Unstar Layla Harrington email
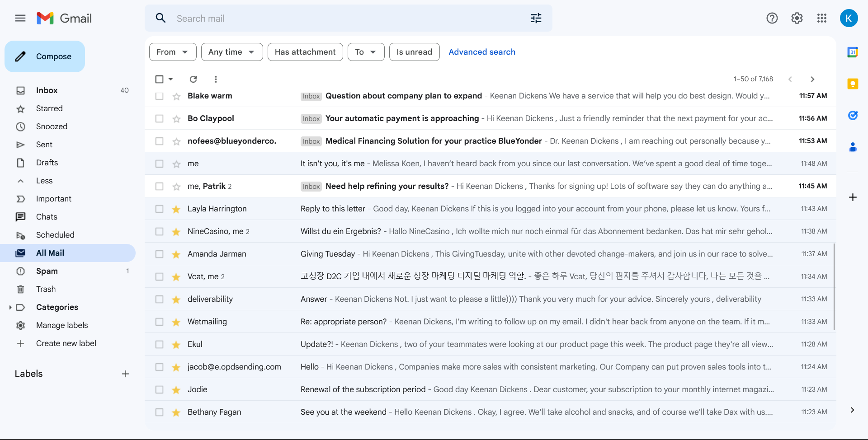 click(176, 209)
